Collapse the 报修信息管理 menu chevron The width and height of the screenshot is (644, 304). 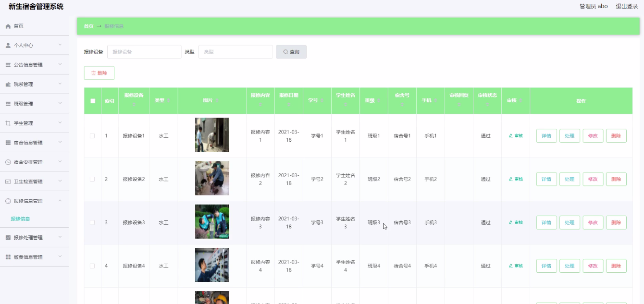pos(60,201)
